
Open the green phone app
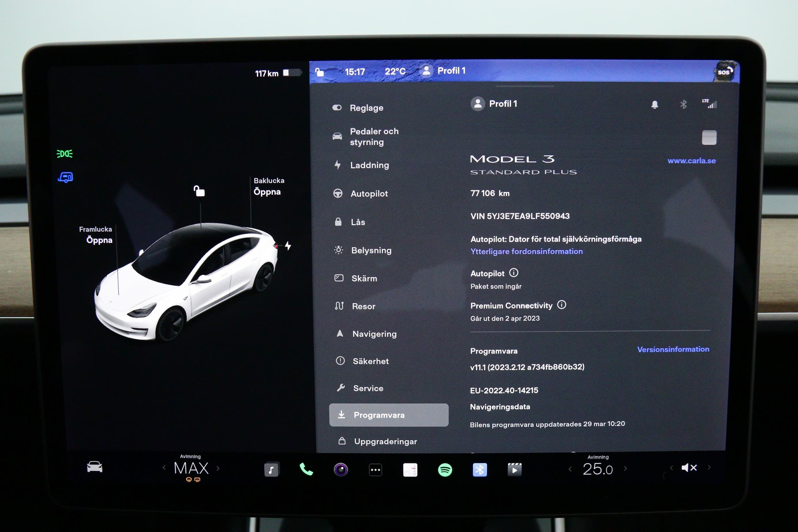(x=306, y=469)
